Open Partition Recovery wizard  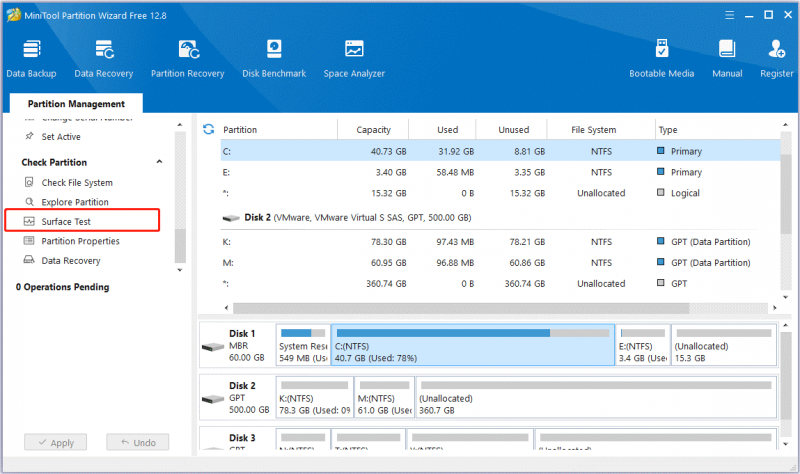coord(187,59)
